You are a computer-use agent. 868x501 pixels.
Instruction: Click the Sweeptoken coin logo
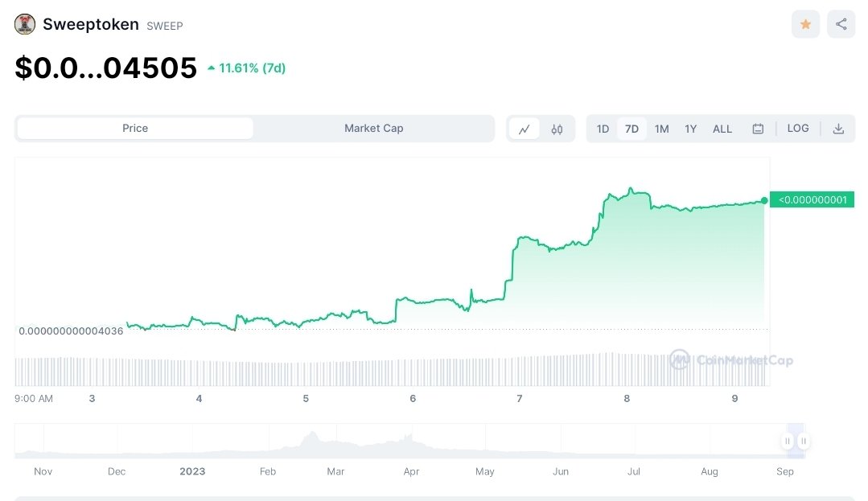click(x=25, y=24)
